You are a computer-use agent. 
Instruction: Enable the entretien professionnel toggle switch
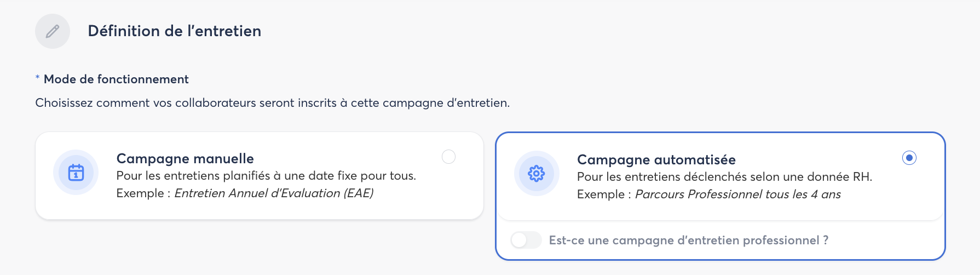pos(526,240)
